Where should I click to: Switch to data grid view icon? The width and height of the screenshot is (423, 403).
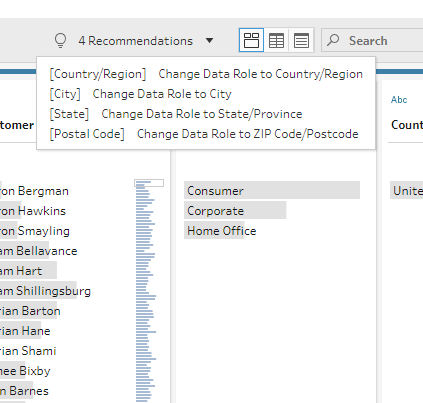(276, 40)
